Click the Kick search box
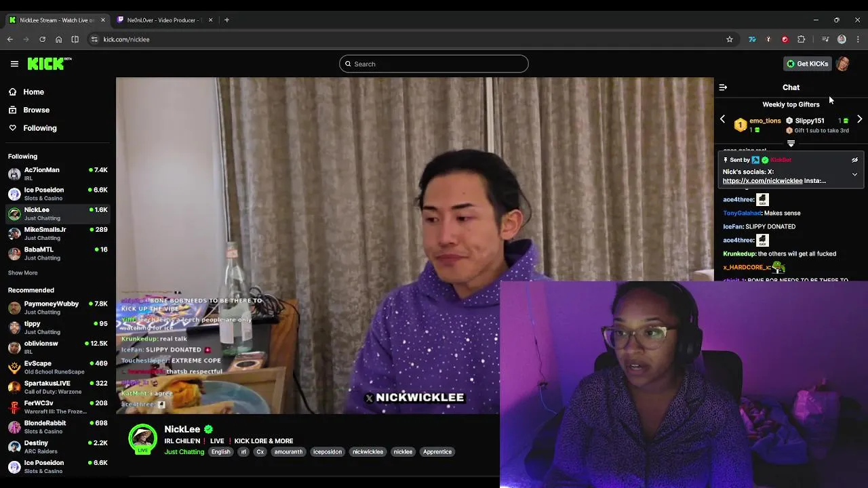This screenshot has height=488, width=868. click(433, 64)
